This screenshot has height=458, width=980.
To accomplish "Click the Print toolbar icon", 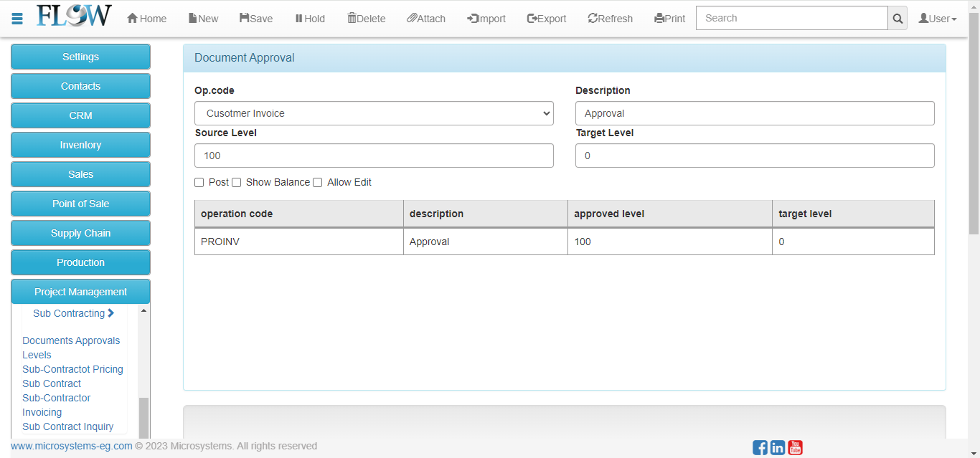I will [x=659, y=19].
